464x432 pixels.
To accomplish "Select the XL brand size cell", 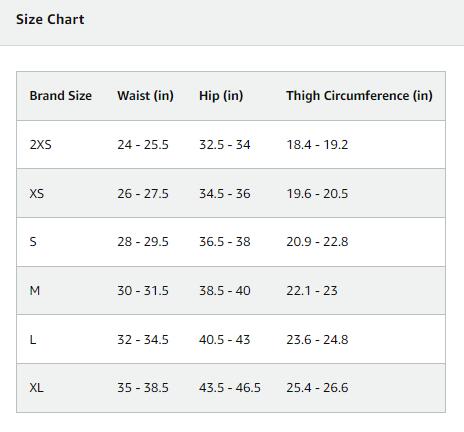I will [36, 388].
